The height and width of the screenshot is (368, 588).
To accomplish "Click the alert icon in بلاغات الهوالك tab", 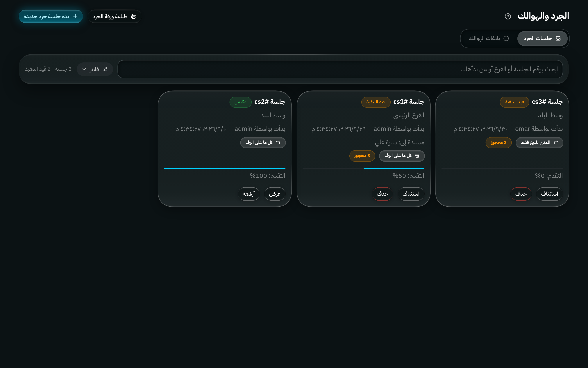I will point(506,38).
